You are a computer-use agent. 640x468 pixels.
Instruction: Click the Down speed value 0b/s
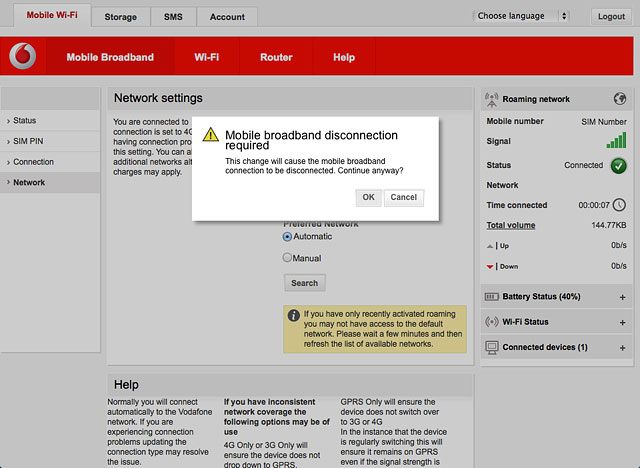(619, 266)
